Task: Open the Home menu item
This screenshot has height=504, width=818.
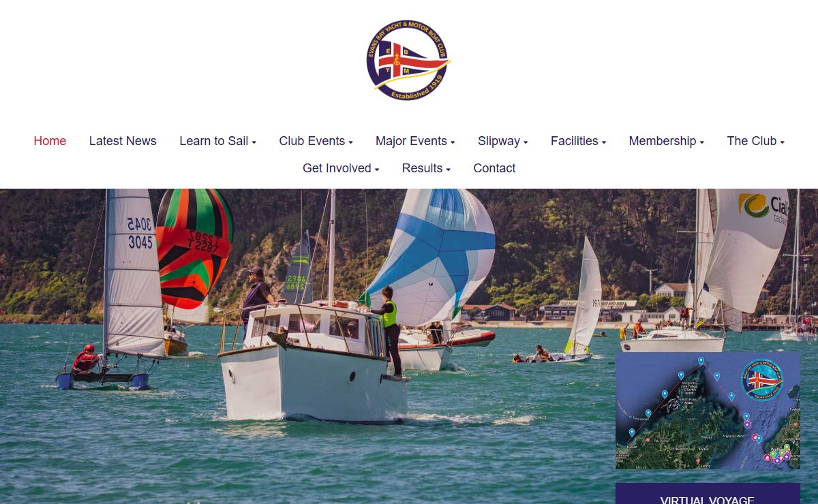Action: pos(50,141)
